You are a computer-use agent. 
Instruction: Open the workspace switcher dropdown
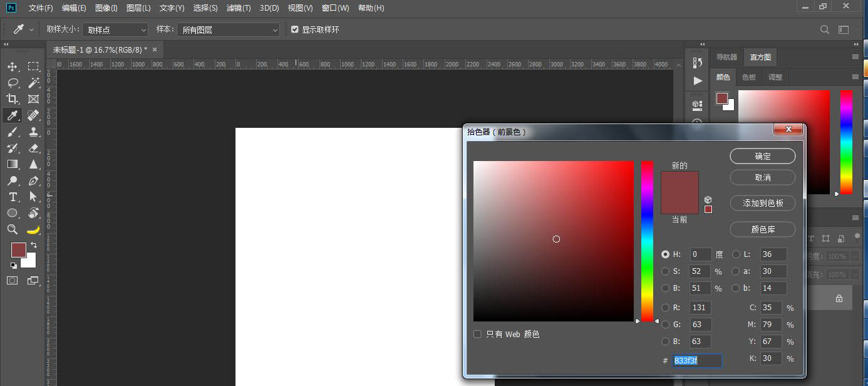pos(845,29)
